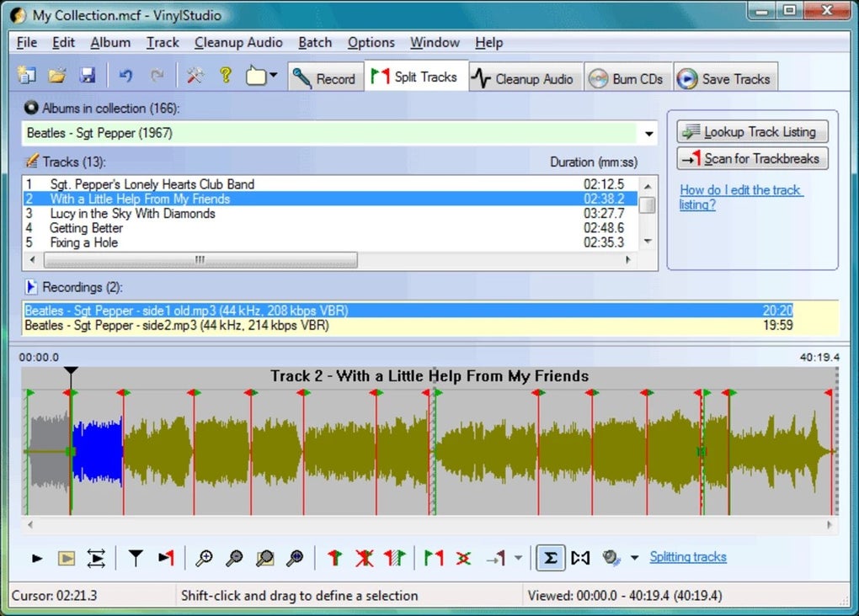Expand the folder icon dropdown arrow

271,75
